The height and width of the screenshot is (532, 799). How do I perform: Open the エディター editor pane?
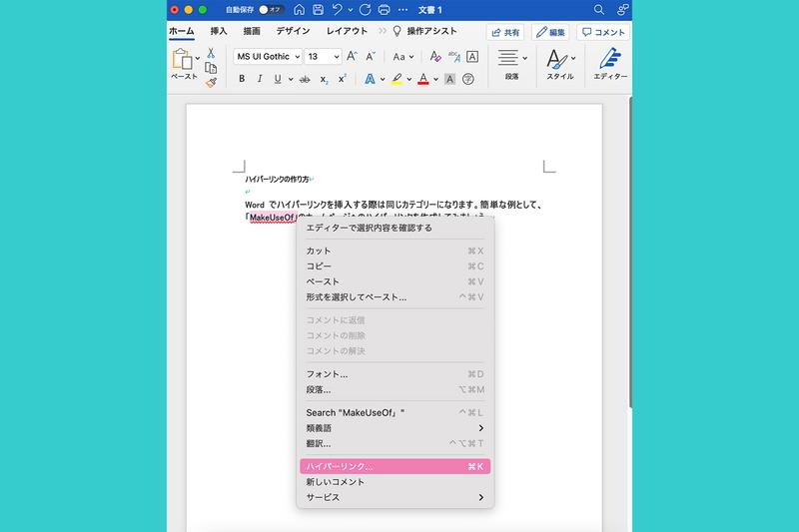(610, 64)
